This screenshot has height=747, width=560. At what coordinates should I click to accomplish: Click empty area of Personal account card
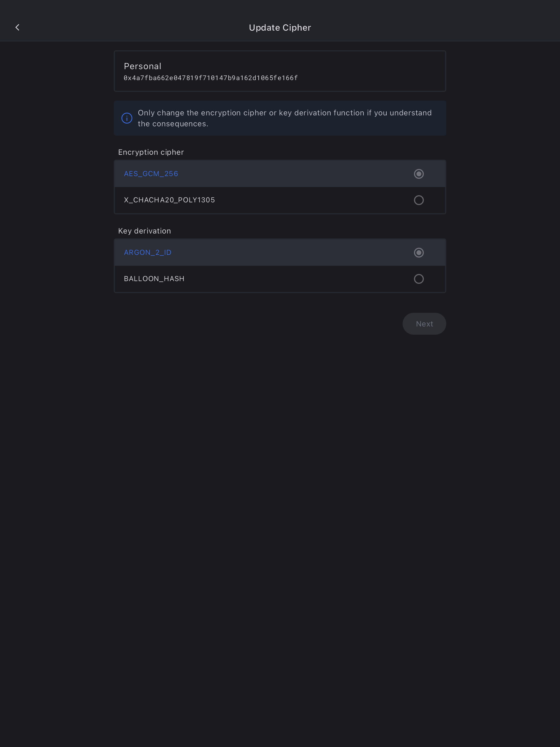(x=372, y=71)
